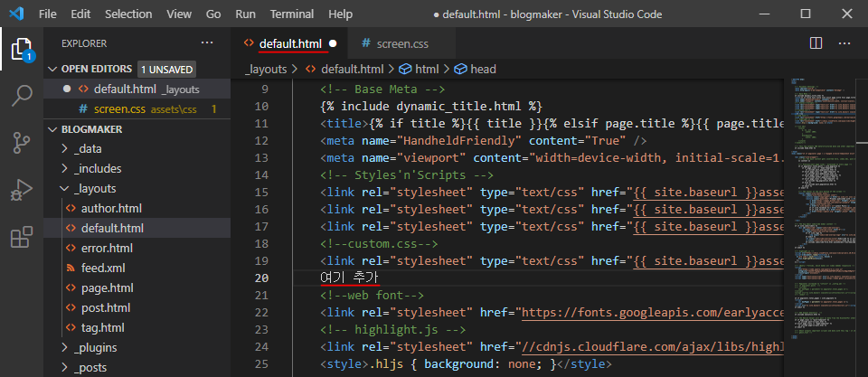Click the dynamic_title.html include on line 10
Screen dimensions: 868x377
[x=430, y=107]
